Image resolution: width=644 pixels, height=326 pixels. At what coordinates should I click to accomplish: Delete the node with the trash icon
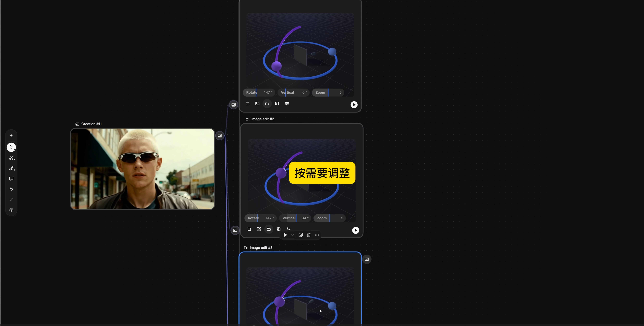(309, 235)
